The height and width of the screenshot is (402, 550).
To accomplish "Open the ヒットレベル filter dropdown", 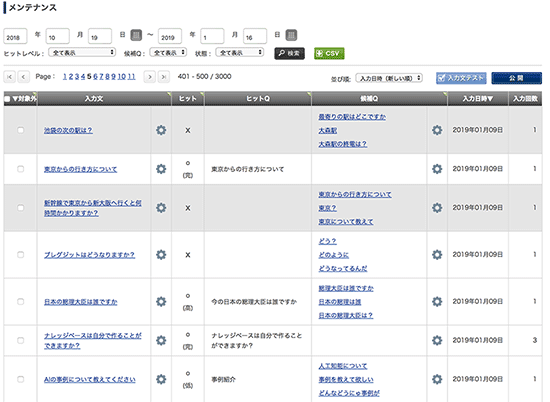I will point(82,53).
